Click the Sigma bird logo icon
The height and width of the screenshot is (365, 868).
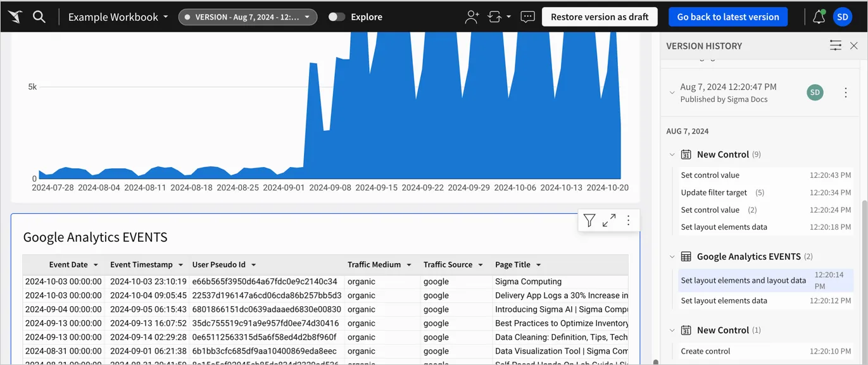coord(16,17)
